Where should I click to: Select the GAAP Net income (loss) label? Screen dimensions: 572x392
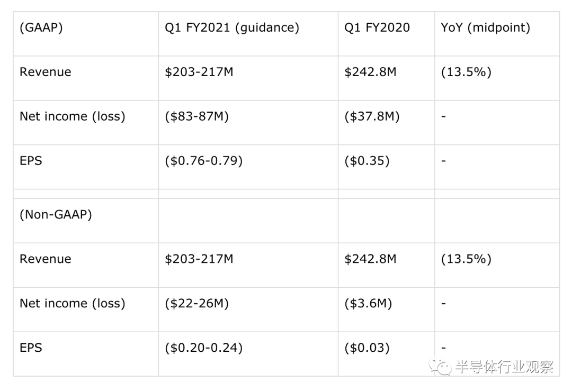click(x=72, y=116)
